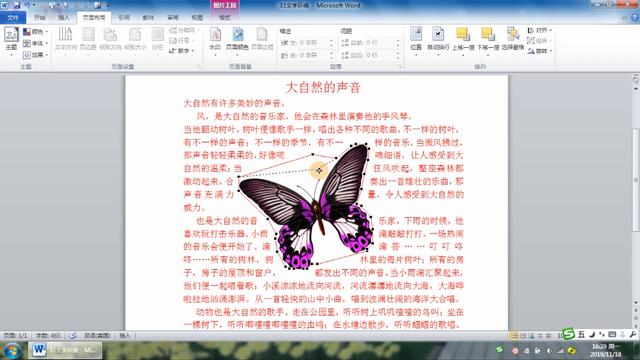Switch to the 视图 (View) tab

(197, 18)
